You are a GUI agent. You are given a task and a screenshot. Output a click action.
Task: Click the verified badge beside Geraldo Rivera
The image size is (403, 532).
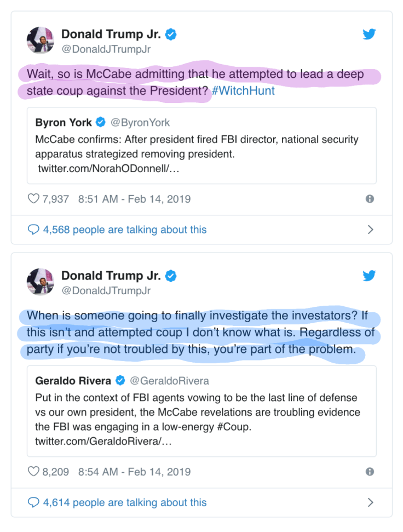(x=120, y=379)
